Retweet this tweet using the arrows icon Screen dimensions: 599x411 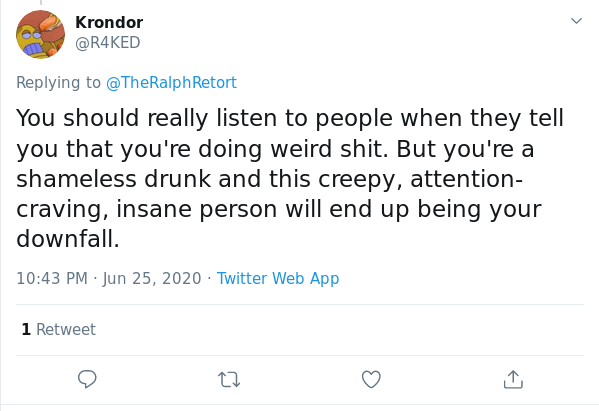[229, 380]
